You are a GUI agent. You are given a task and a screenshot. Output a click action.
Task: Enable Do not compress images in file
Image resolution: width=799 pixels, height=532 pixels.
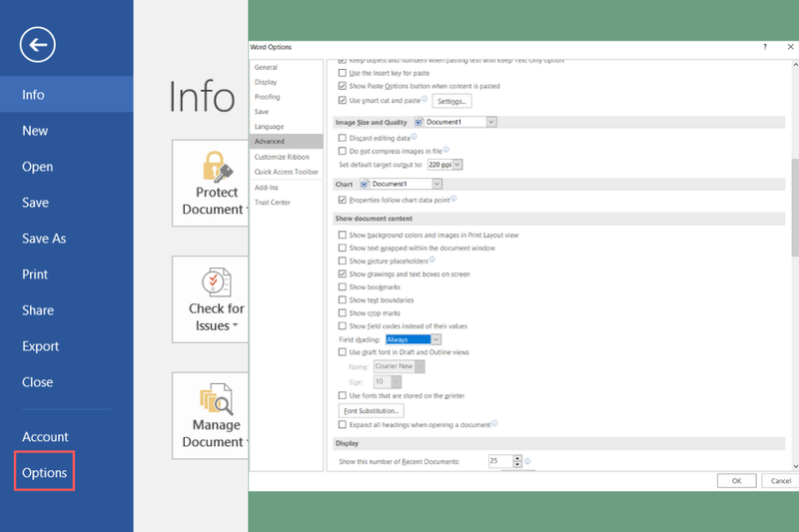[343, 151]
